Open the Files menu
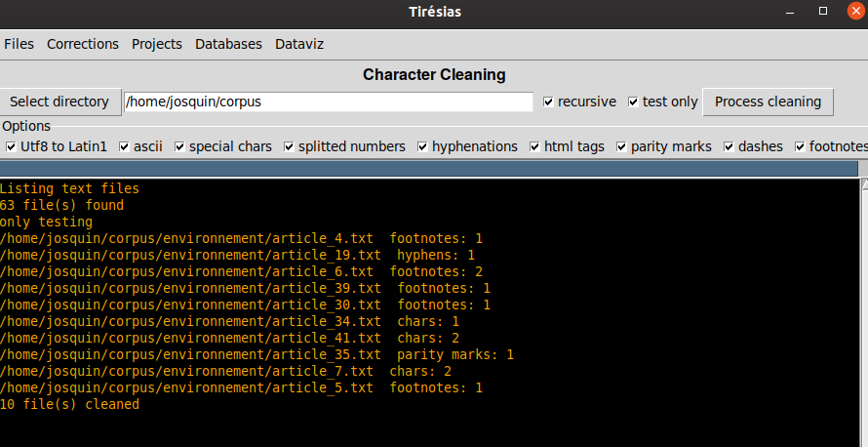 point(19,44)
